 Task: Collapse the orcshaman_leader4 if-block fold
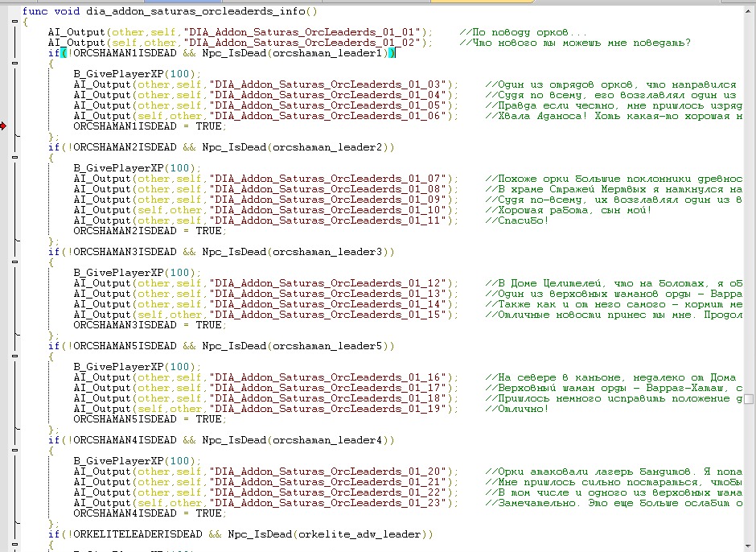pyautogui.click(x=15, y=450)
